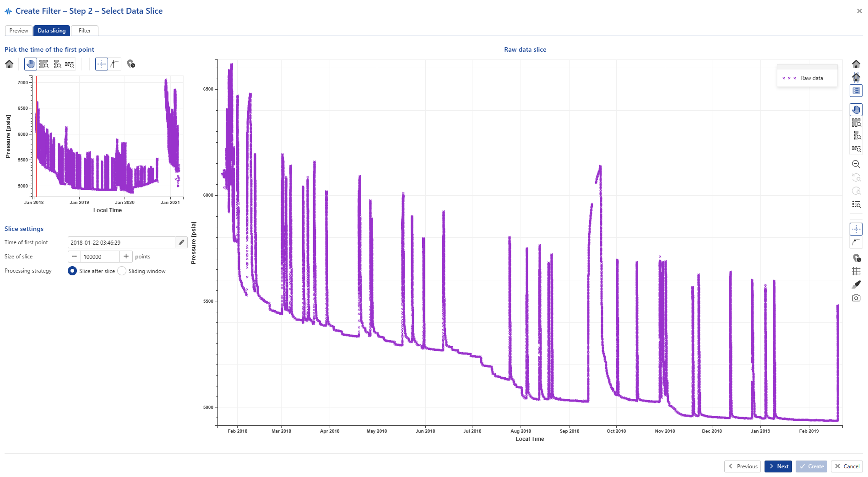Click the Previous button
The image size is (868, 477).
point(743,466)
